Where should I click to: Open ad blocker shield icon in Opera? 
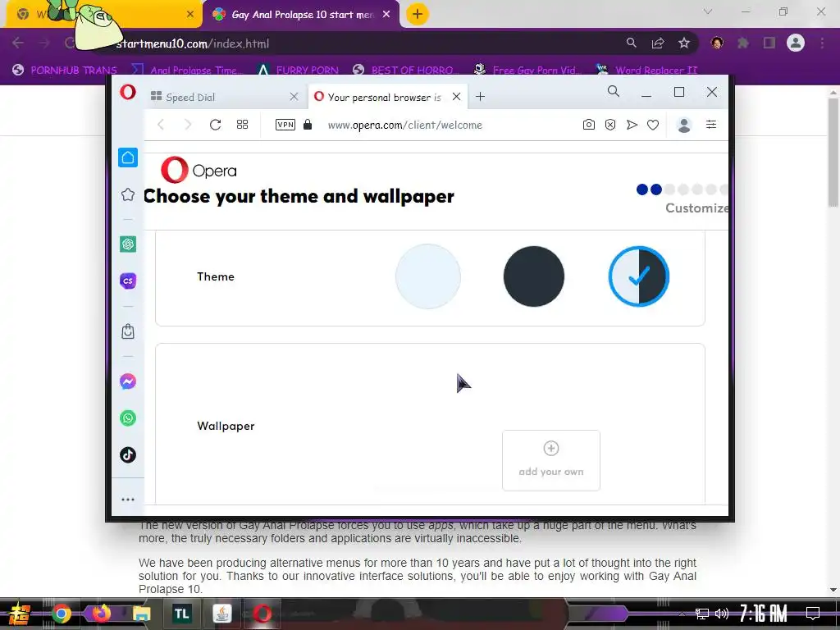[x=610, y=125]
